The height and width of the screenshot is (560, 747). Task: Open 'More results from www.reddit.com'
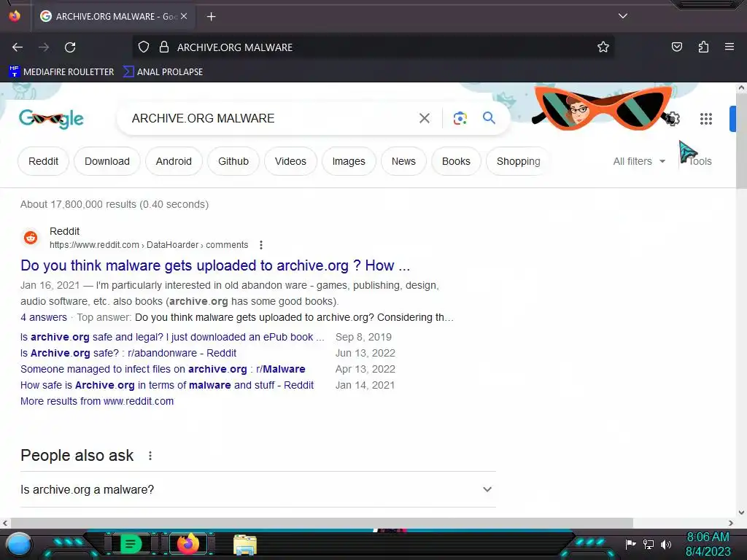(x=97, y=402)
